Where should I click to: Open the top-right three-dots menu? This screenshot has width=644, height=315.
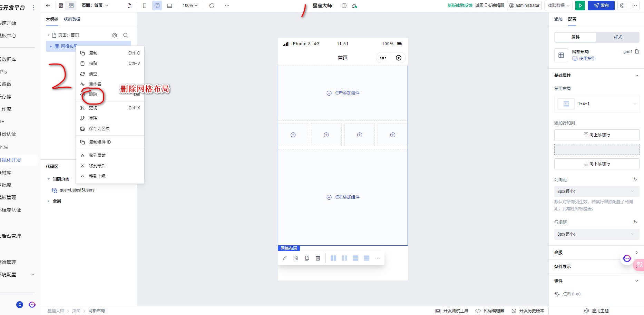pyautogui.click(x=635, y=6)
